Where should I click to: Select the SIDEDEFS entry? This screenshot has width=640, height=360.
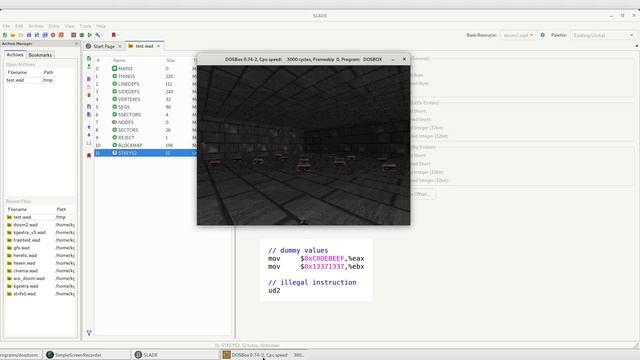point(145,92)
